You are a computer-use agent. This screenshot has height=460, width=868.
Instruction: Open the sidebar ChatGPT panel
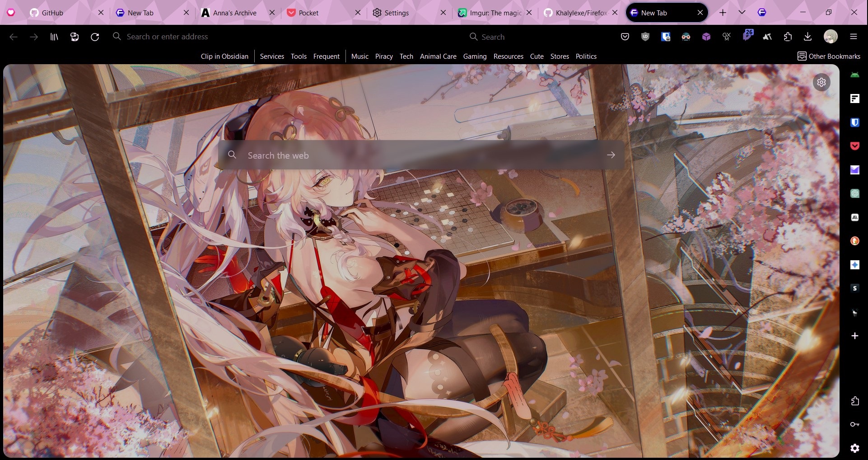(x=855, y=193)
